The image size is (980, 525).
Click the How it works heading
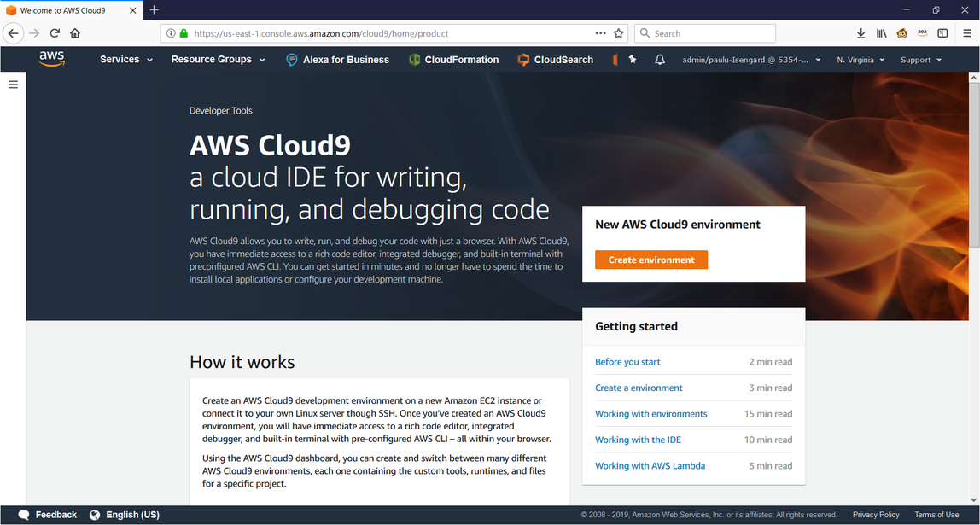(242, 363)
